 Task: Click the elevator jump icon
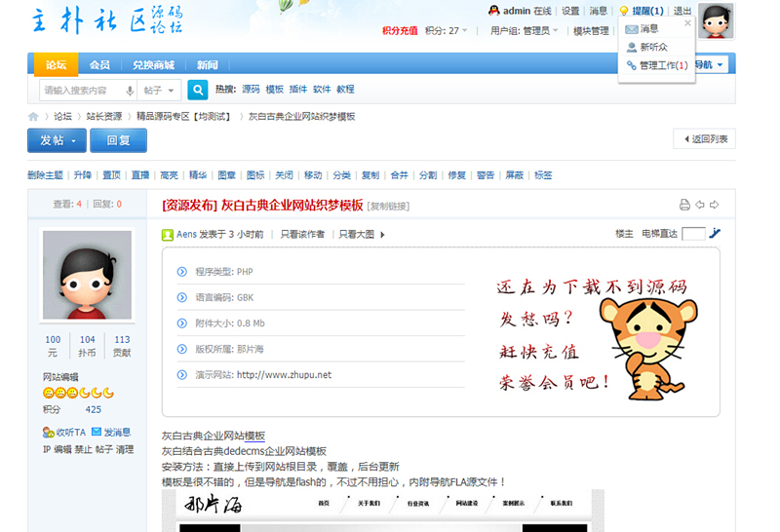tap(715, 233)
